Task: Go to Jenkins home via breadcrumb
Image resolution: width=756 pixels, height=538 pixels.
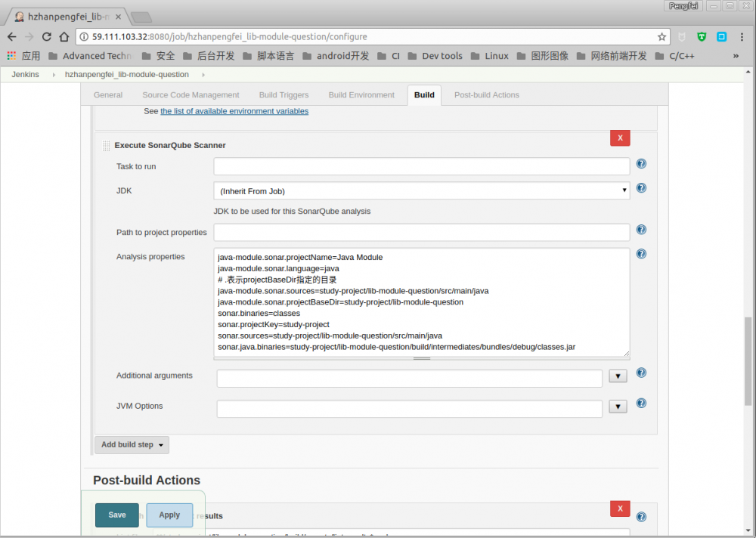Action: pyautogui.click(x=25, y=75)
